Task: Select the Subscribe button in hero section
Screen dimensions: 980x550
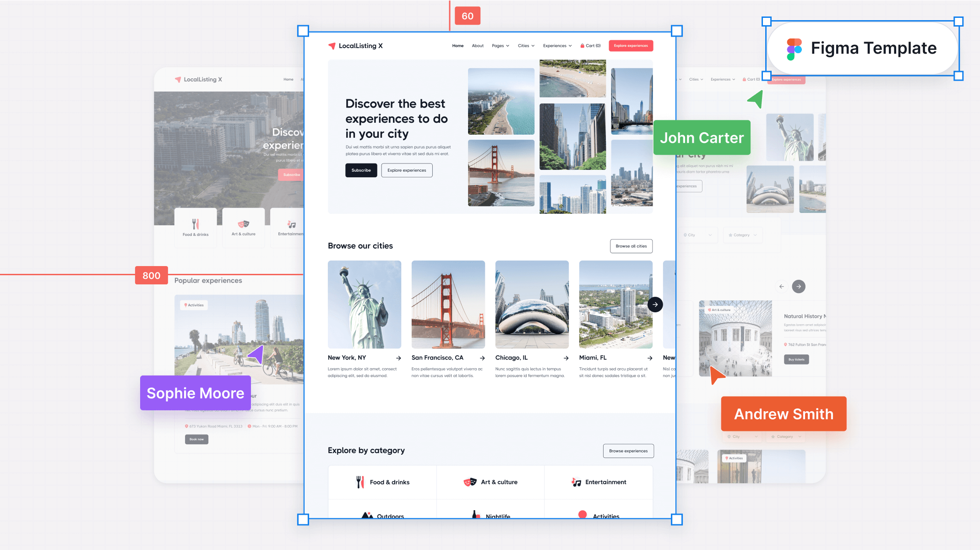Action: [361, 170]
